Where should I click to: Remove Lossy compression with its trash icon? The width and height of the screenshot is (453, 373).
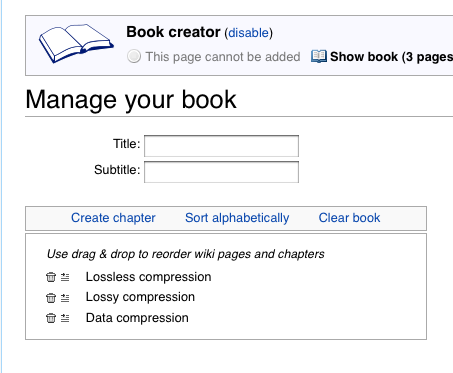click(51, 298)
